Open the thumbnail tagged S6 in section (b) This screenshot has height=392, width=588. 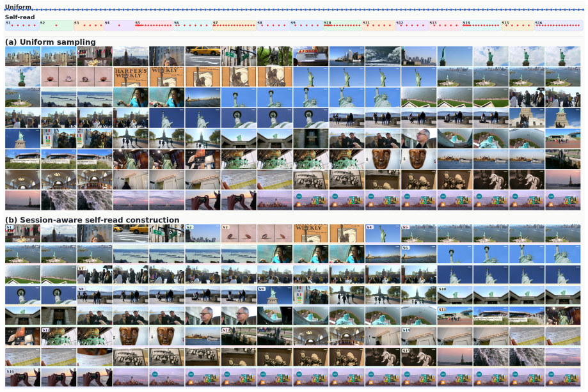tap(419, 254)
